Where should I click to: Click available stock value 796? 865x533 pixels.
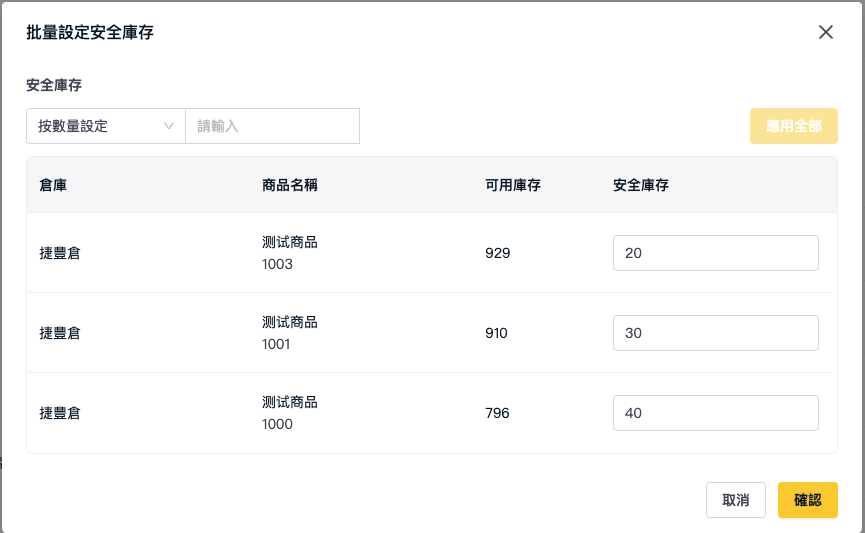[x=497, y=413]
